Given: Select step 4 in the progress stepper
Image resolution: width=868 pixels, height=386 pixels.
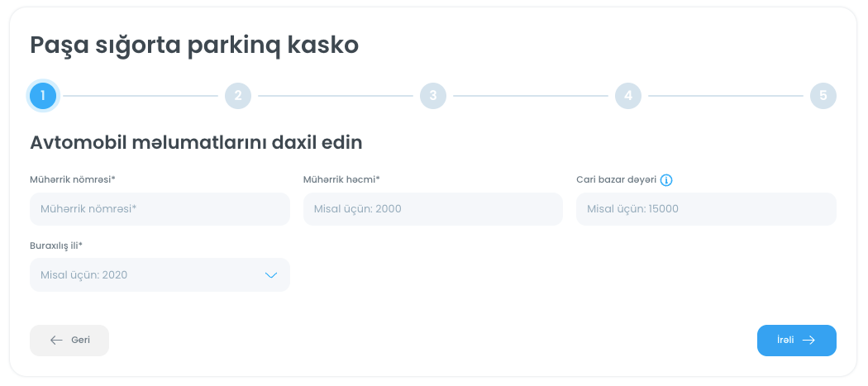Looking at the screenshot, I should (628, 96).
